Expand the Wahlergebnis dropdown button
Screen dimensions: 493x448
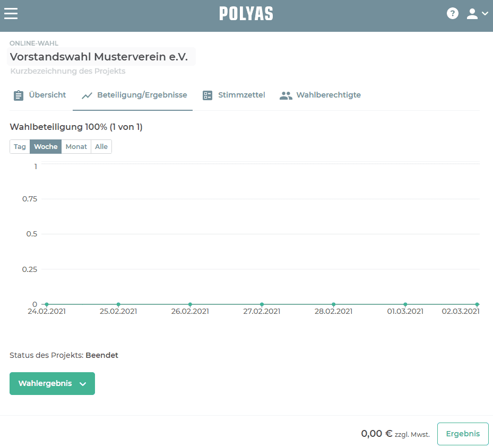click(x=52, y=384)
